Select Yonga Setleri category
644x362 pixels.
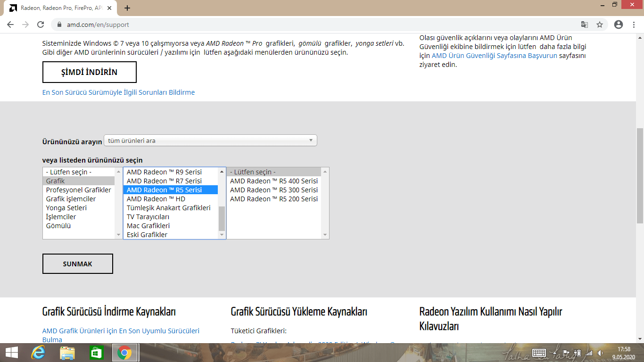pos(79,208)
